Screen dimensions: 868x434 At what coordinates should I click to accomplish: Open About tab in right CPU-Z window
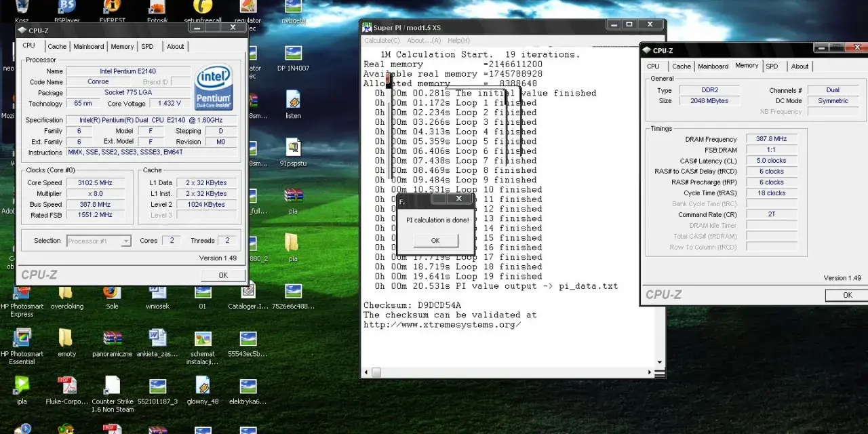800,66
